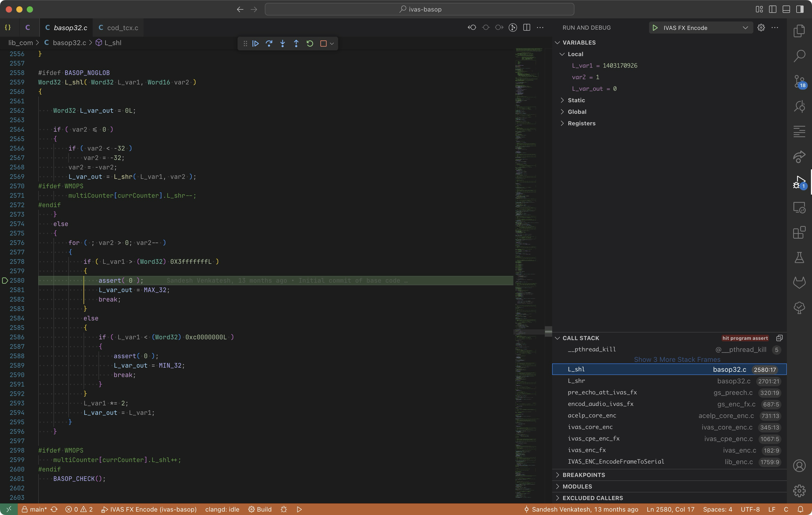Expand the BREAKPOINTS section
Image resolution: width=812 pixels, height=515 pixels.
pos(584,475)
